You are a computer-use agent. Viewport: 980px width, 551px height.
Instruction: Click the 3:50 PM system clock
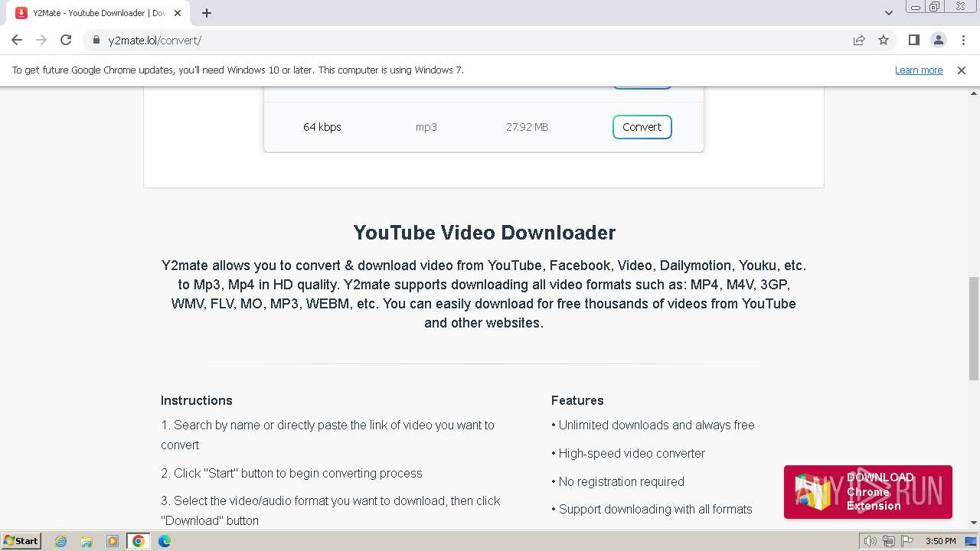pyautogui.click(x=940, y=541)
